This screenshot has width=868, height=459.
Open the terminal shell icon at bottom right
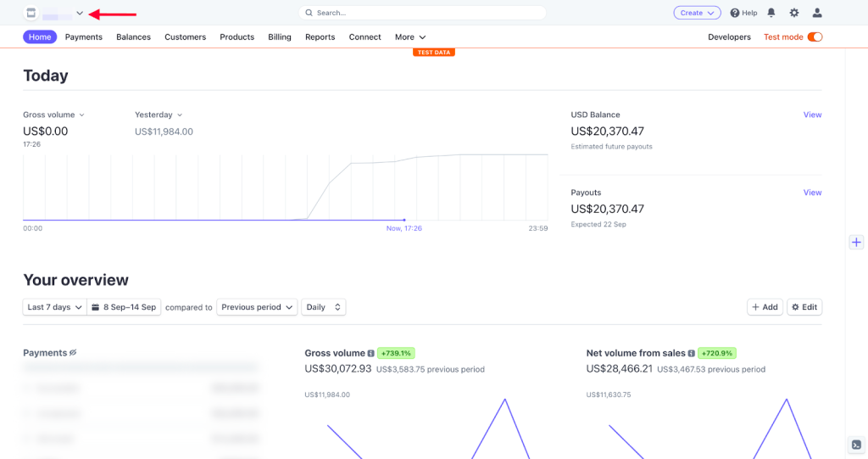(x=856, y=445)
